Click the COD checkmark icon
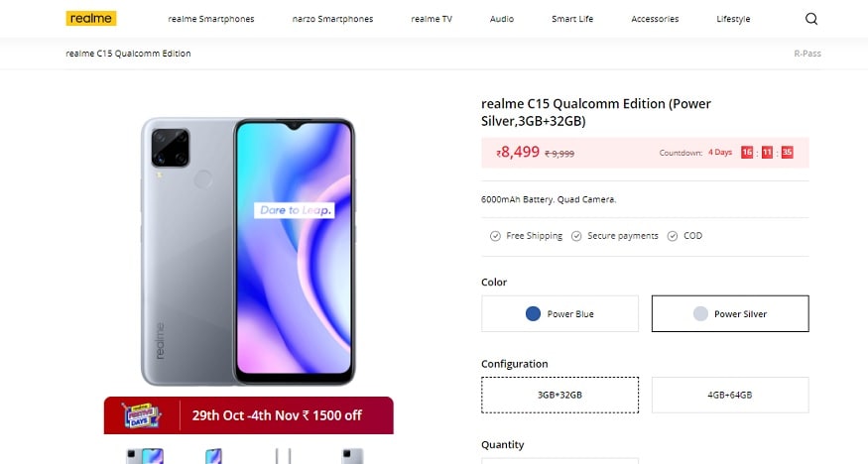Viewport: 868px width, 464px height. tap(672, 236)
